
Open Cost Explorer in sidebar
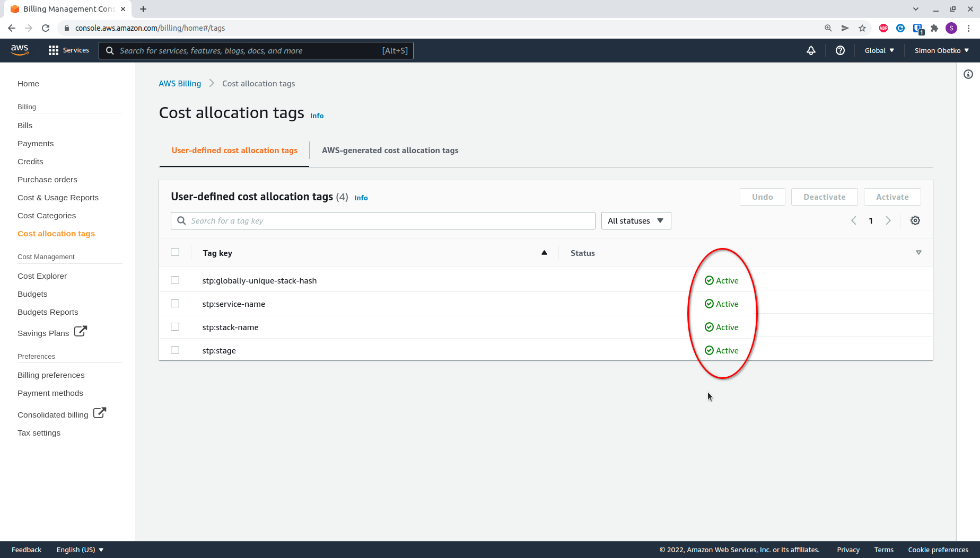pyautogui.click(x=42, y=276)
